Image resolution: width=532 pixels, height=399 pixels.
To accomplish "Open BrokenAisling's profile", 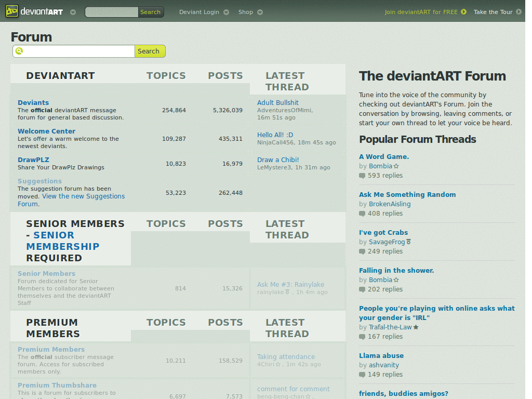I will (390, 204).
